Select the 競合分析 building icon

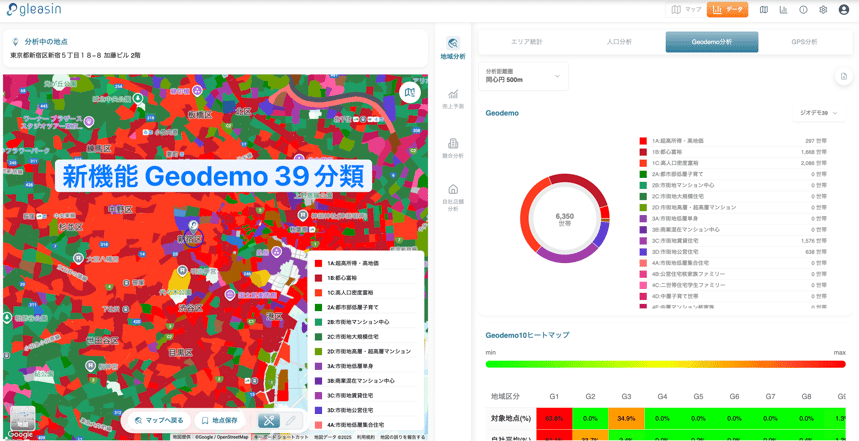(453, 148)
